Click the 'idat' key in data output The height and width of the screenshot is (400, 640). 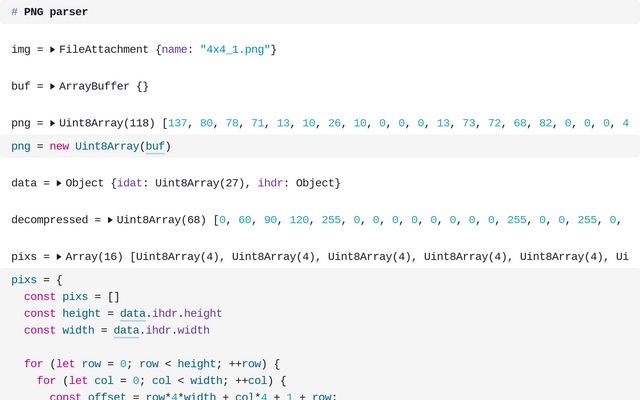pos(129,183)
